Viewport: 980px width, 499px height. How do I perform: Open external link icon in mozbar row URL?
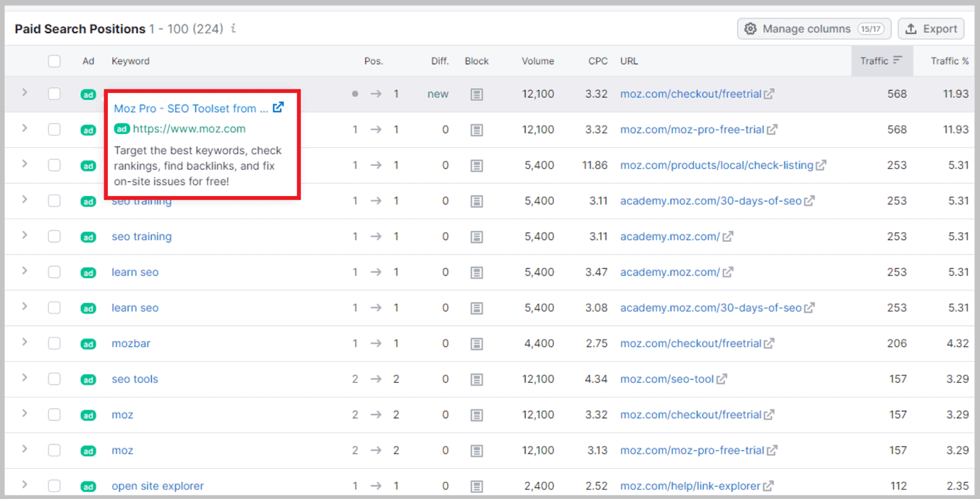pos(769,343)
